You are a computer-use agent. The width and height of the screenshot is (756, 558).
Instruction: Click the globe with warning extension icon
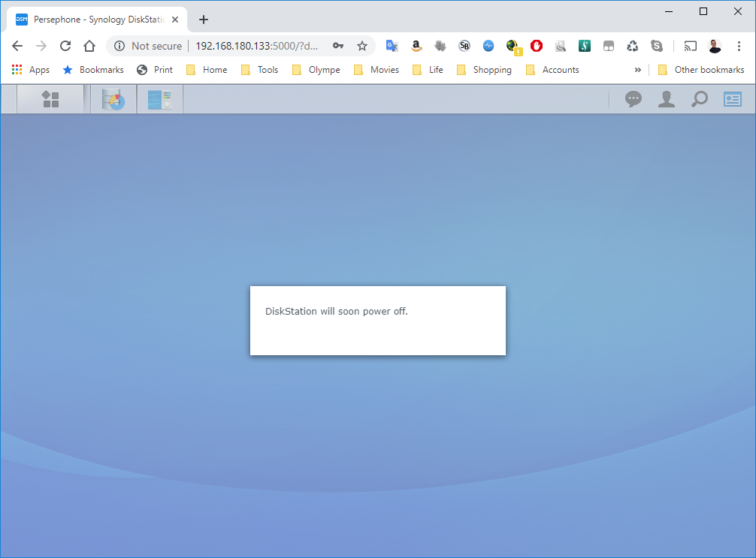pos(513,47)
